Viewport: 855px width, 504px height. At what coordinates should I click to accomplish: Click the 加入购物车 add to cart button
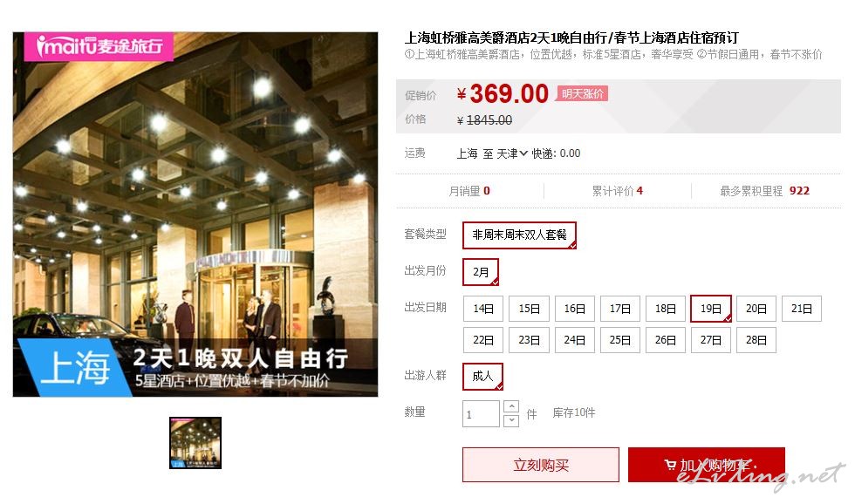[x=706, y=465]
